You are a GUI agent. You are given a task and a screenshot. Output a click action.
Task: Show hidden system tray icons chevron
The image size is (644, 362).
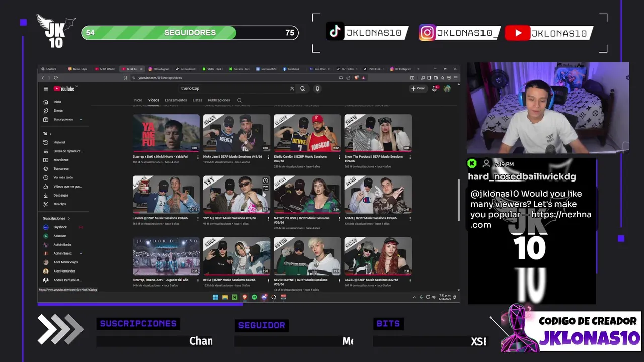[x=414, y=297]
